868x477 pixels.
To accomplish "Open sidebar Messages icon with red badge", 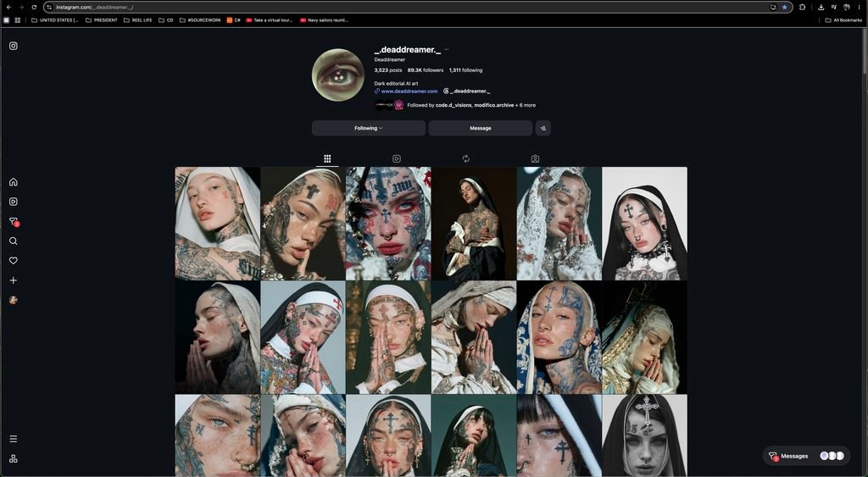I will pyautogui.click(x=14, y=222).
